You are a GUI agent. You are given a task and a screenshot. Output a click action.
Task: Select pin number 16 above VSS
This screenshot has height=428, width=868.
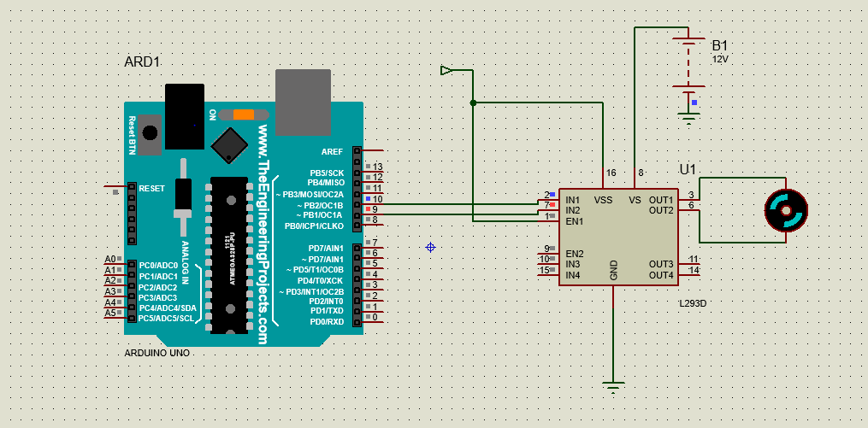pyautogui.click(x=611, y=173)
